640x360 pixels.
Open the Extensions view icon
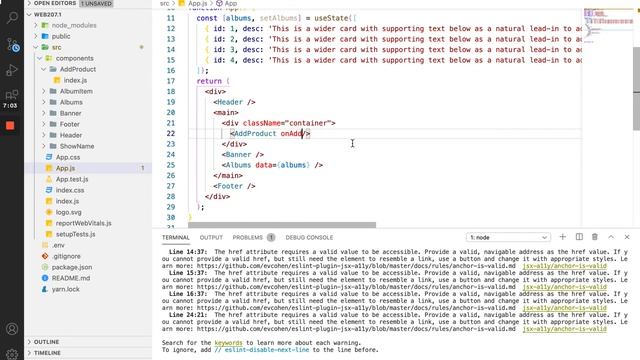coord(12,95)
